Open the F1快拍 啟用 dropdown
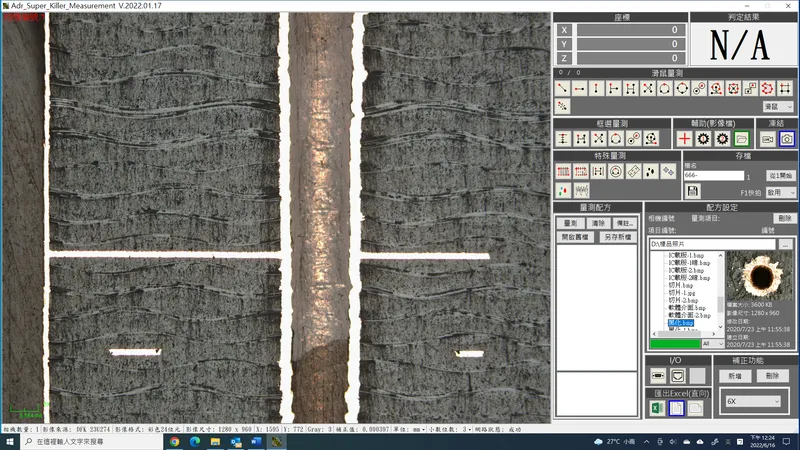The width and height of the screenshot is (800, 450). click(780, 191)
